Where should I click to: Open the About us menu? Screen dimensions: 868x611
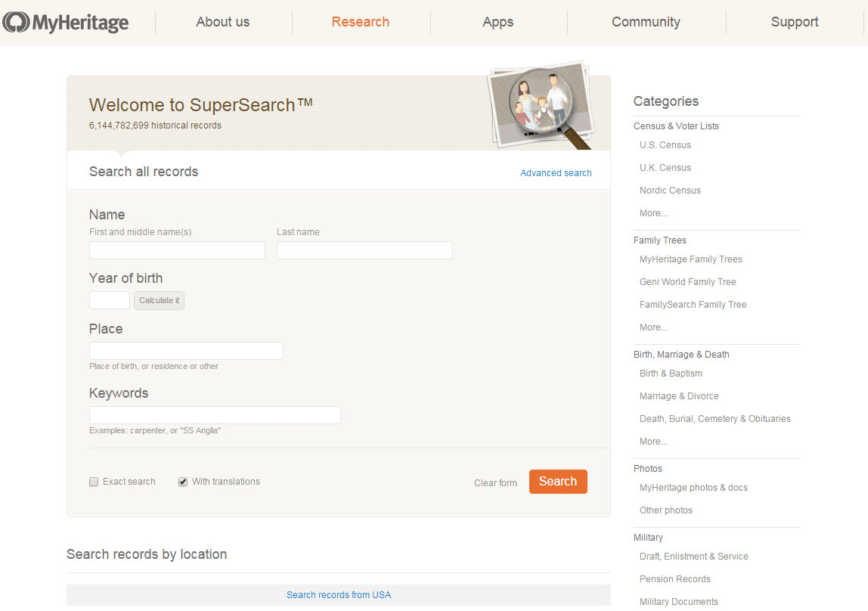point(222,22)
